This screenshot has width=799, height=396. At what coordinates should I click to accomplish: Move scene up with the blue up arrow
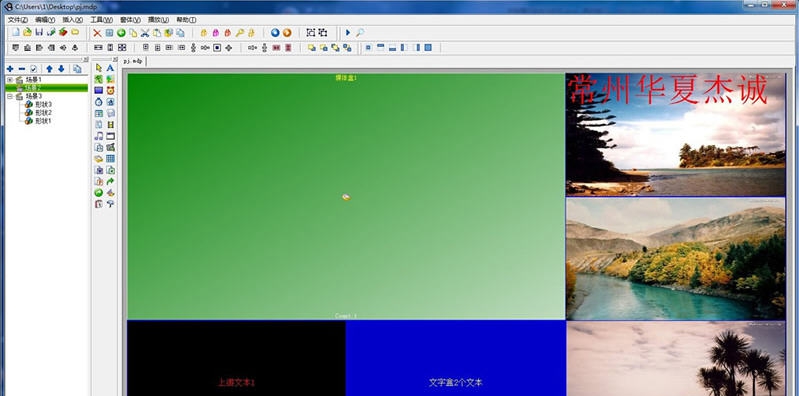(x=49, y=69)
